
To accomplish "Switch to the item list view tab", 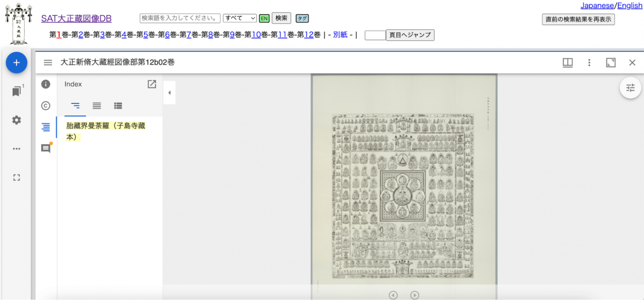I will pyautogui.click(x=97, y=106).
